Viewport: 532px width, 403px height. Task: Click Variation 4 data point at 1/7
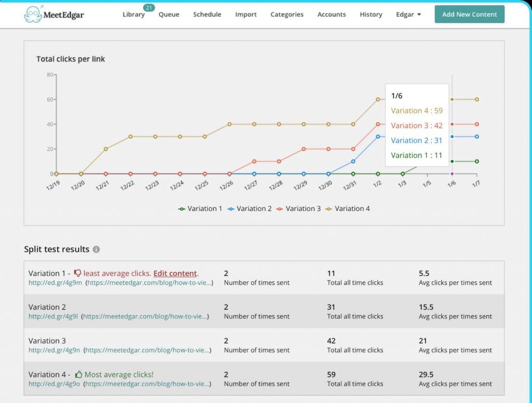(477, 99)
